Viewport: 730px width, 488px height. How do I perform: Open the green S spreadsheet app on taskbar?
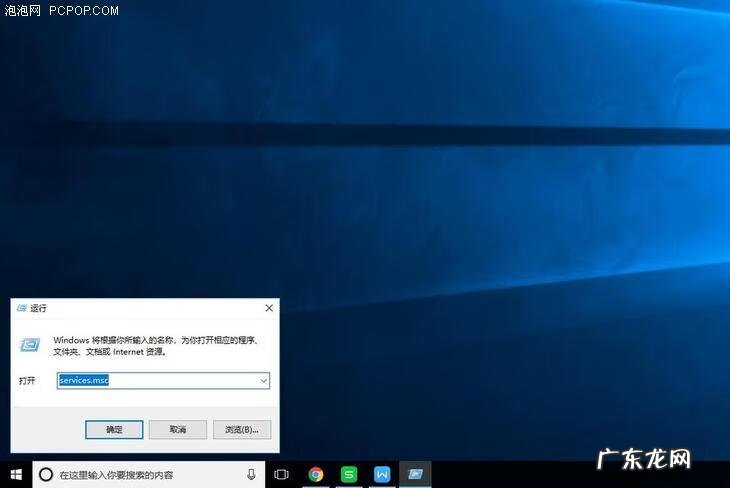tap(349, 474)
